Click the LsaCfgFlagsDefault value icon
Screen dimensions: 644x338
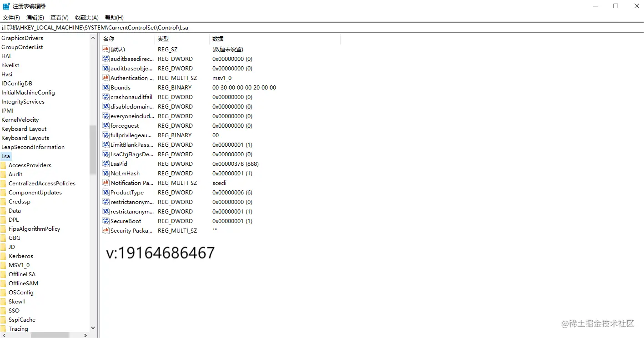click(x=106, y=154)
